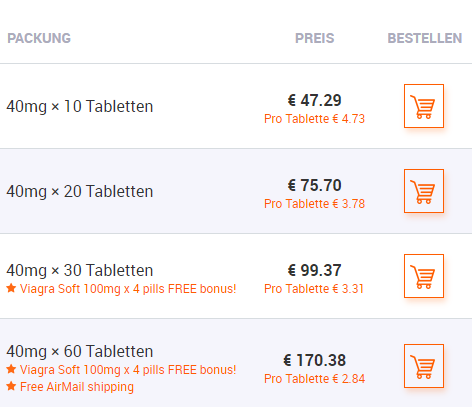472x407 pixels.
Task: Add 40mg × 20 Tabletten to cart
Action: click(424, 191)
